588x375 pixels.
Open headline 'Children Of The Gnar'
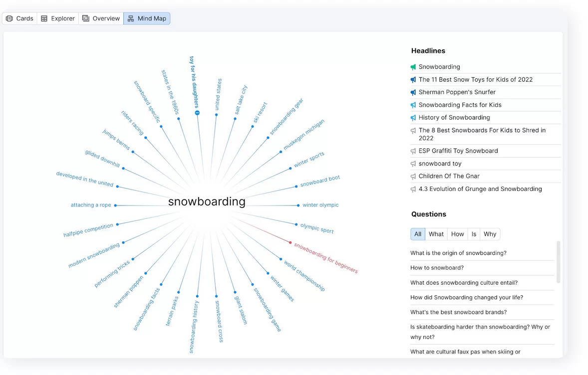pos(449,176)
